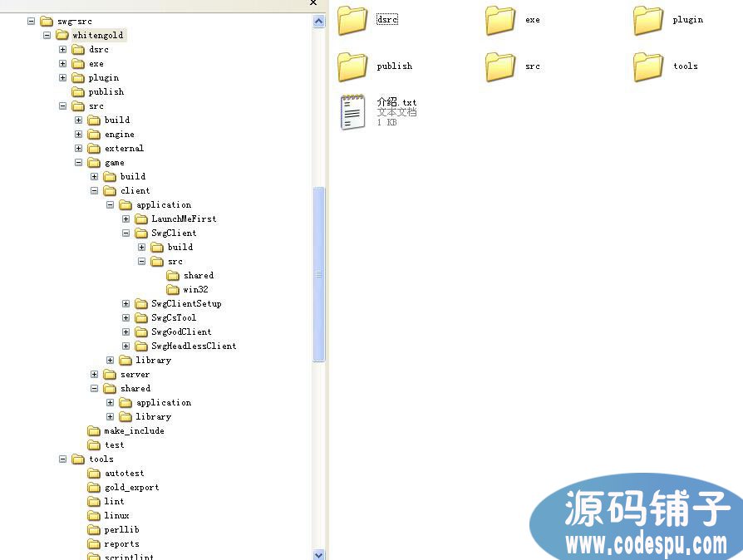
Task: Click the whitengold folder icon in tree
Action: pos(62,35)
